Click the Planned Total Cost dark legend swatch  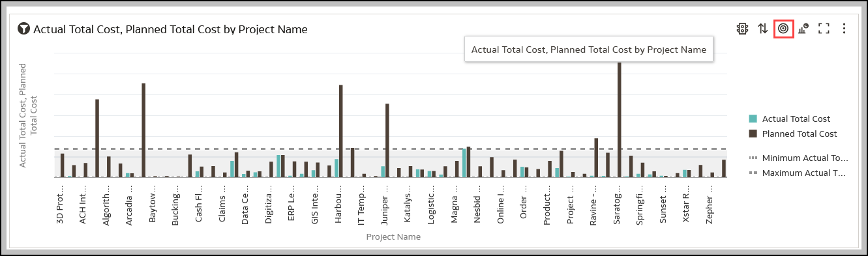(753, 134)
